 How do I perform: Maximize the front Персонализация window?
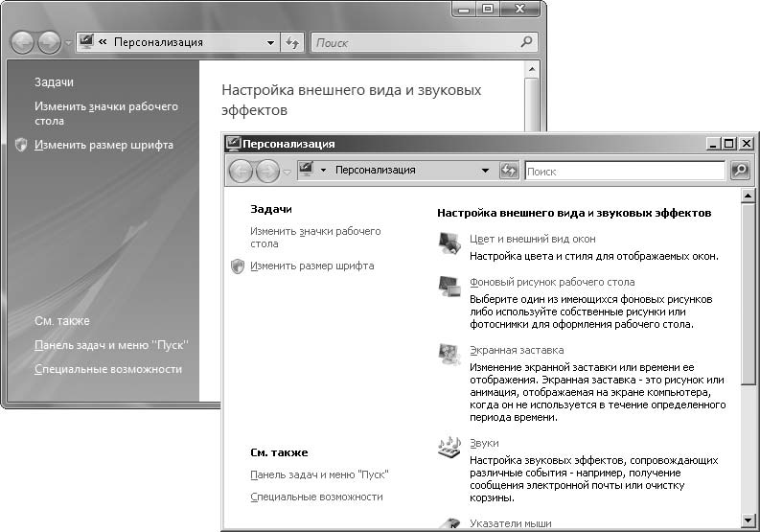click(x=729, y=144)
